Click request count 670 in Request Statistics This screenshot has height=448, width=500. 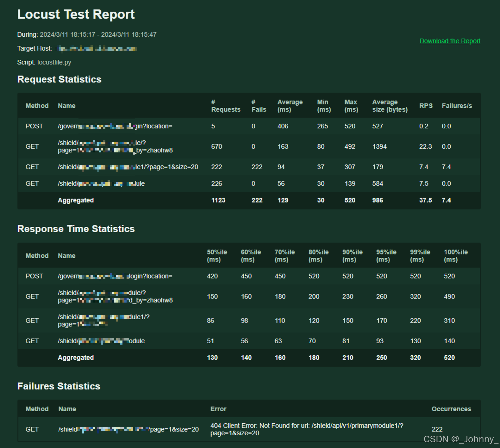(x=217, y=147)
